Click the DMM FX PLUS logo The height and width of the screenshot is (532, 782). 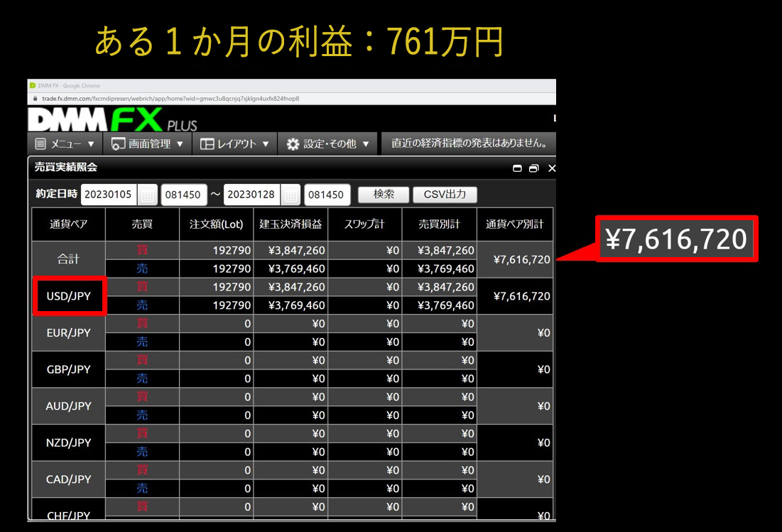point(112,119)
